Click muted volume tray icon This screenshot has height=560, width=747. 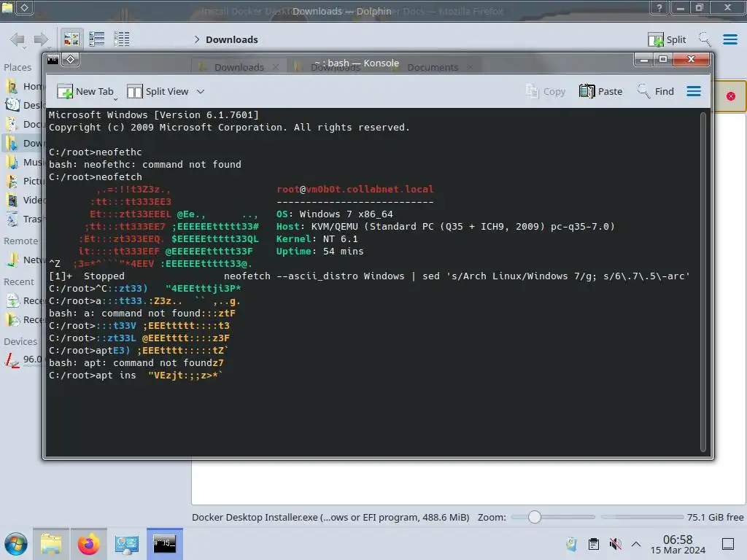(615, 544)
